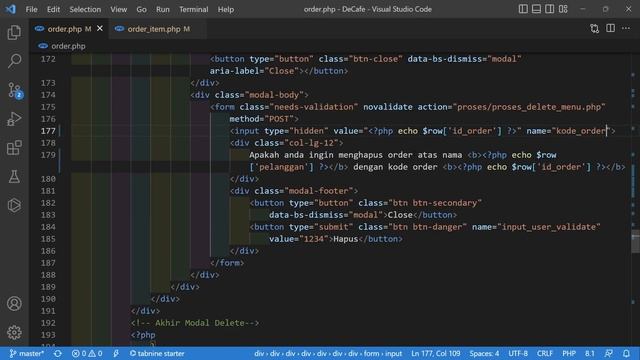
Task: Toggle the bottom panel layout icon
Action: click(536, 9)
